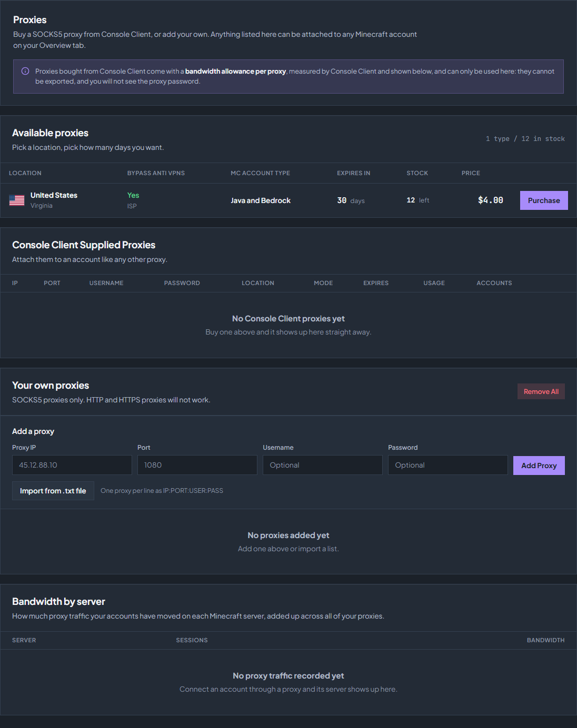577x728 pixels.
Task: Click Import from .txt file button
Action: [x=53, y=491]
